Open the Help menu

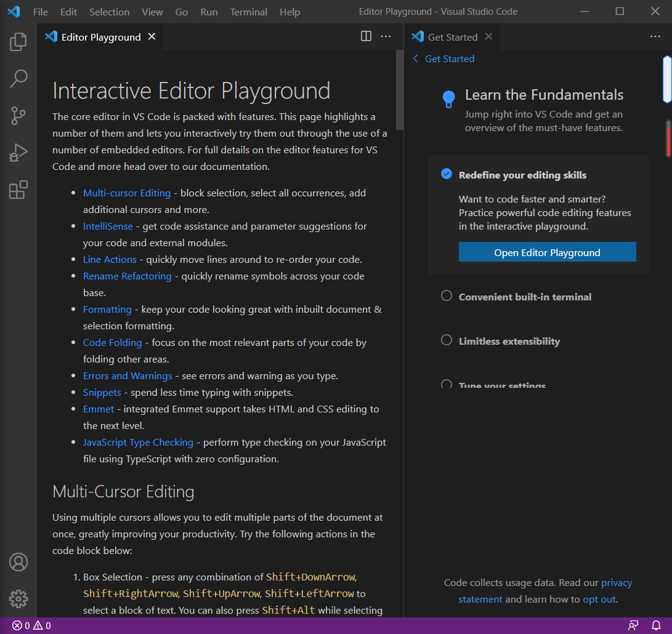[289, 12]
